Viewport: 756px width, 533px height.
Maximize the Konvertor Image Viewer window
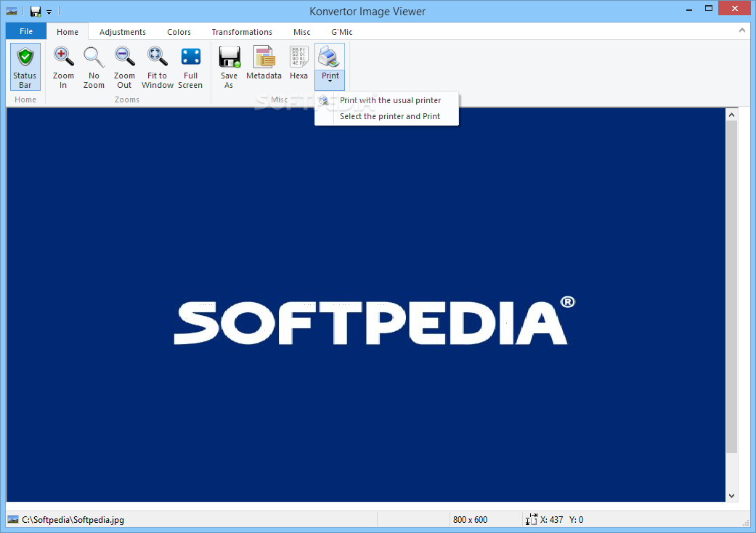coord(709,8)
